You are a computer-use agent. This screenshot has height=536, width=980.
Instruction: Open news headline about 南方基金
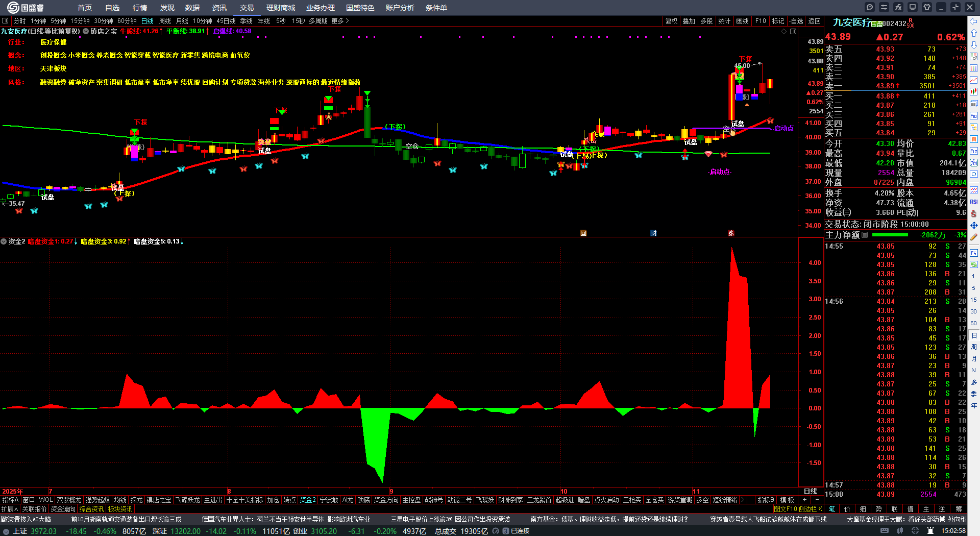coord(609,519)
